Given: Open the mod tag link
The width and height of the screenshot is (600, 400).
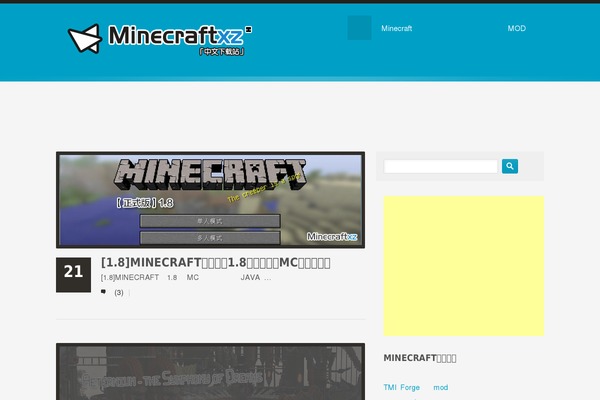Looking at the screenshot, I should [440, 387].
